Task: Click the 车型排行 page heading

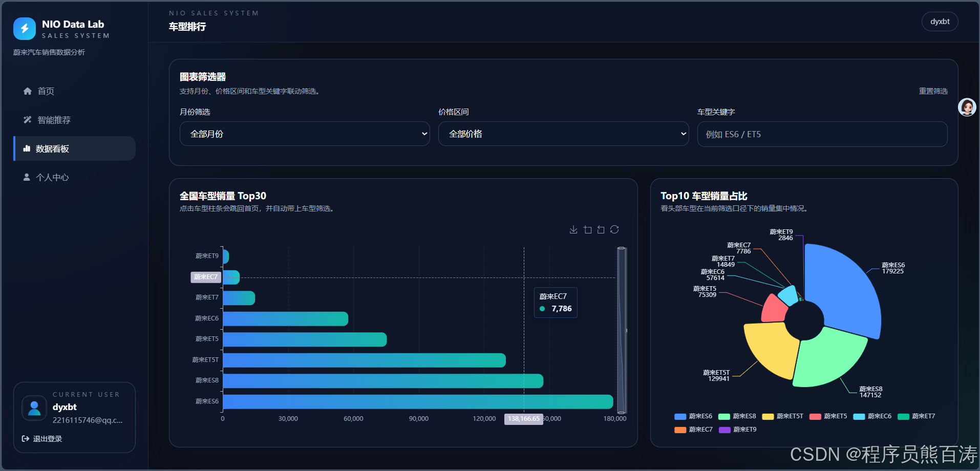Action: pos(187,27)
